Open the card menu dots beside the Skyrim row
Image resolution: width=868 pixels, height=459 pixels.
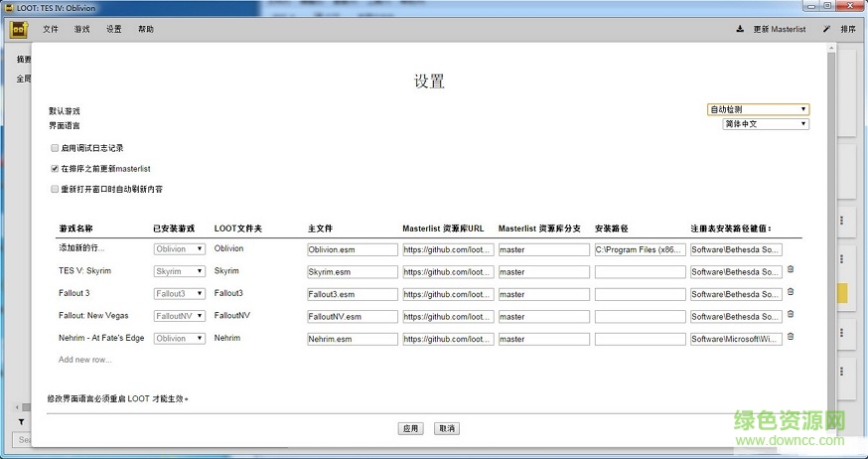[x=841, y=258]
